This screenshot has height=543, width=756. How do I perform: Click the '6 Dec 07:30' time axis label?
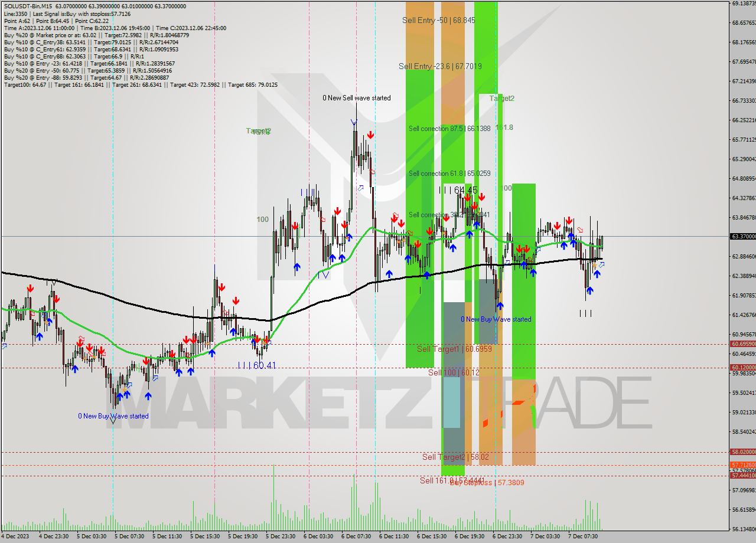(356, 537)
